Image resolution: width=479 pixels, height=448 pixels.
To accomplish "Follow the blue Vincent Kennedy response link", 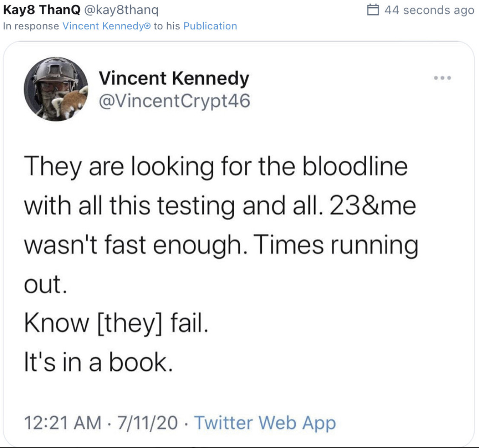I will (103, 26).
